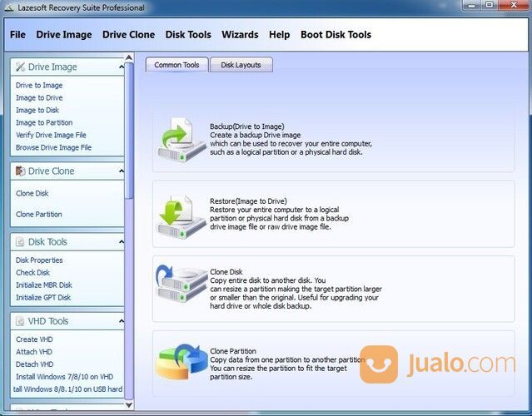Switch to the Disk Layouts tab
This screenshot has width=532, height=416.
241,65
